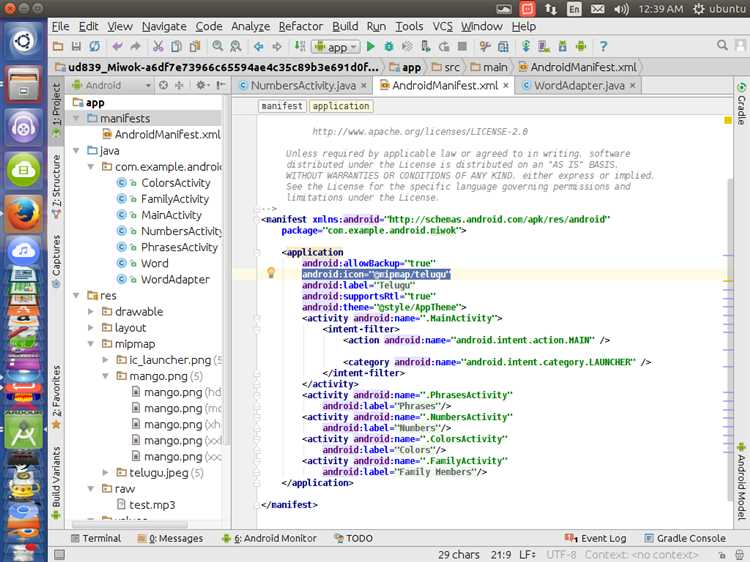Click the application breadcrumb tag
The width and height of the screenshot is (750, 562).
[x=340, y=106]
